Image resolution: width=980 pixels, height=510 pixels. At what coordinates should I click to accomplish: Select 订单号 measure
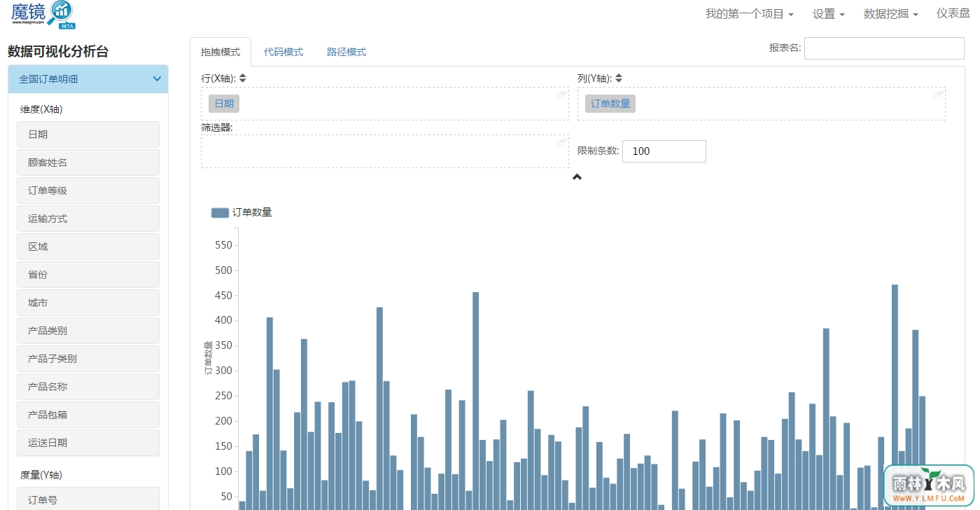(x=88, y=499)
